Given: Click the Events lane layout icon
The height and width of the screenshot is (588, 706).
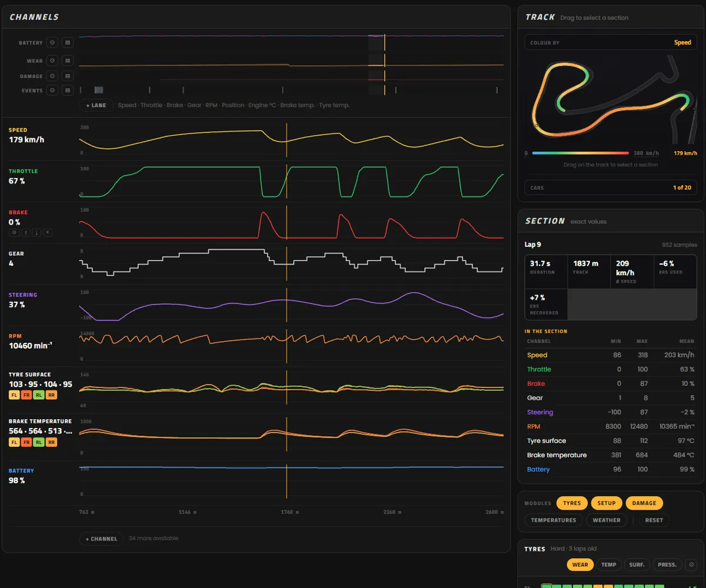Looking at the screenshot, I should pos(68,90).
